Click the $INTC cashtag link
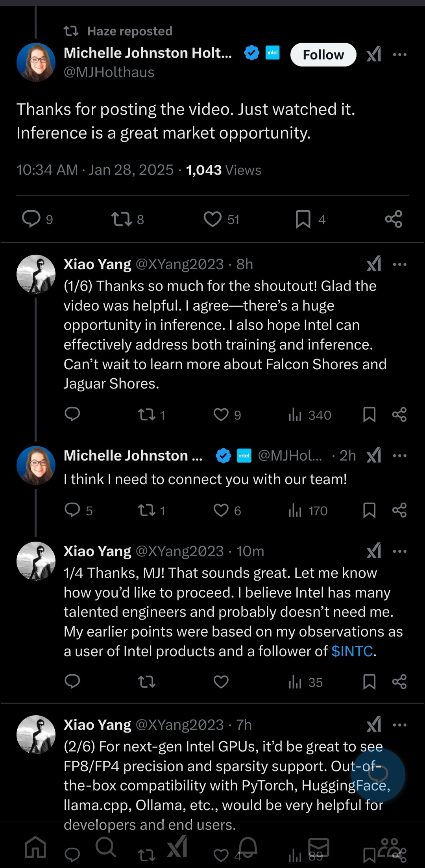 pos(352,651)
